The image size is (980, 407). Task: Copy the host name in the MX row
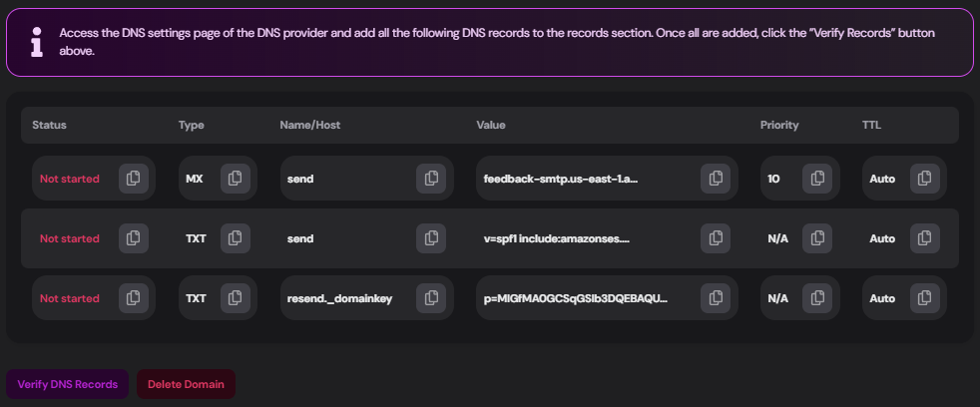click(x=431, y=179)
